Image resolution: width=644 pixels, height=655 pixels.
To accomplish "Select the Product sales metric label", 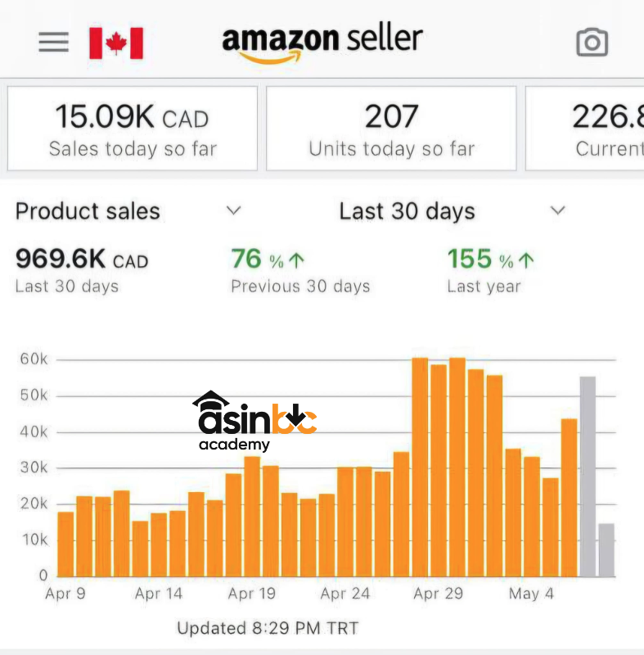I will pos(88,211).
